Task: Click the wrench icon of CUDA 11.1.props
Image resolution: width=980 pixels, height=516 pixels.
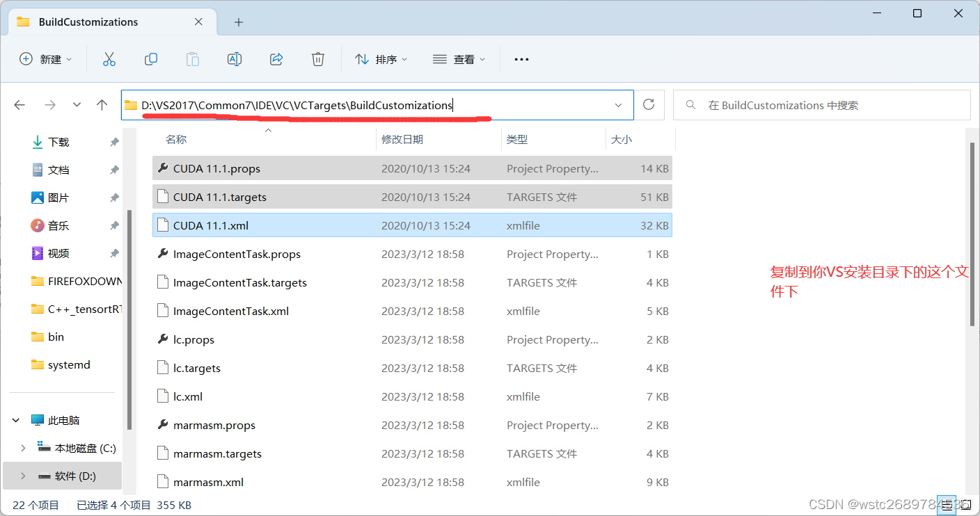Action: [x=163, y=168]
